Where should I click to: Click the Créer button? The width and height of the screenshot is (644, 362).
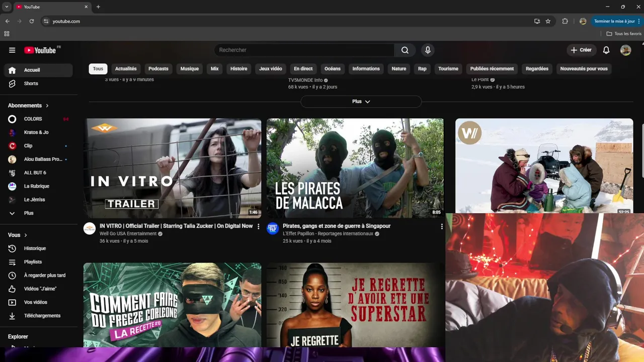coord(581,50)
